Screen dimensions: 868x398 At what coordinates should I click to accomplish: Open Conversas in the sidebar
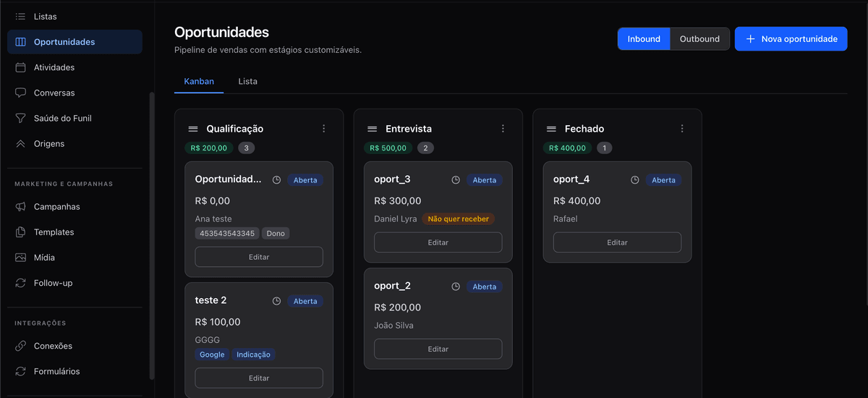[54, 93]
